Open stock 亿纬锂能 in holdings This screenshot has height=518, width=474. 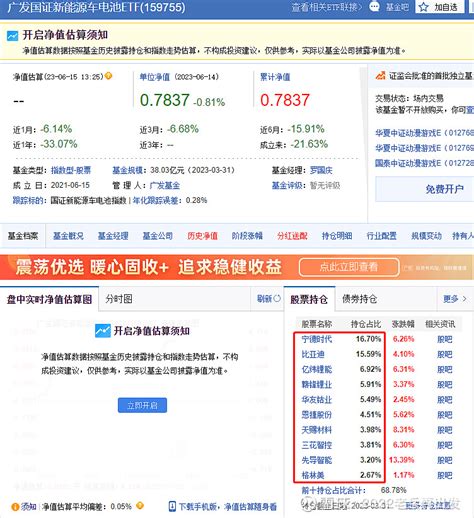(x=317, y=369)
